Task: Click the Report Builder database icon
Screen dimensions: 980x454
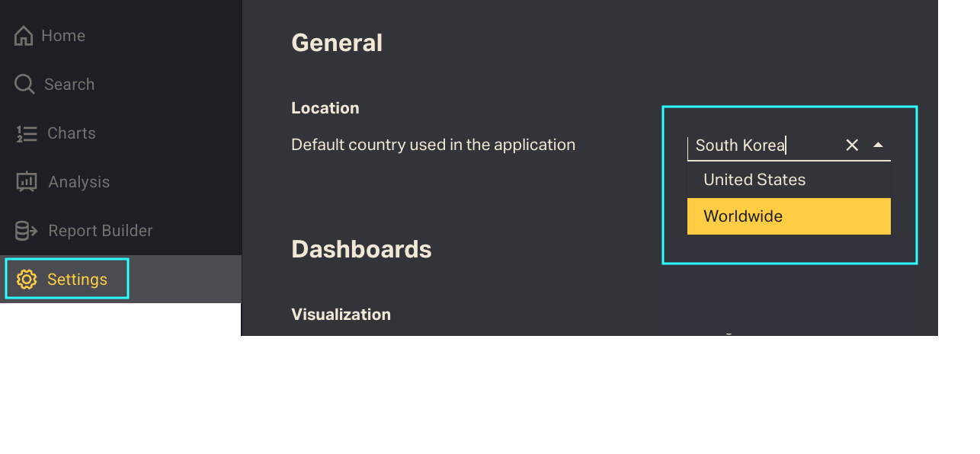Action: tap(27, 231)
